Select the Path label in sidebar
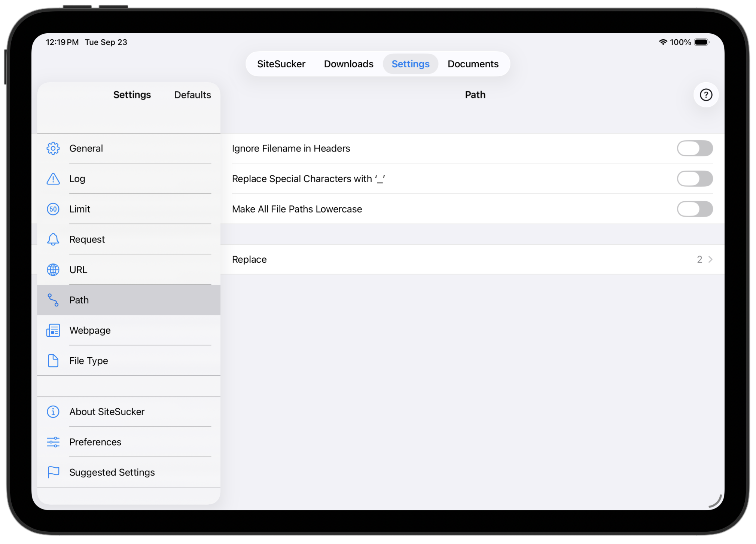This screenshot has width=756, height=544. (x=79, y=300)
